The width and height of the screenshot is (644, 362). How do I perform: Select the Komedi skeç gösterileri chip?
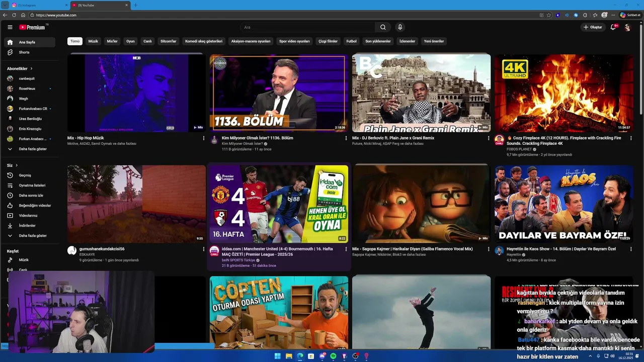(204, 41)
